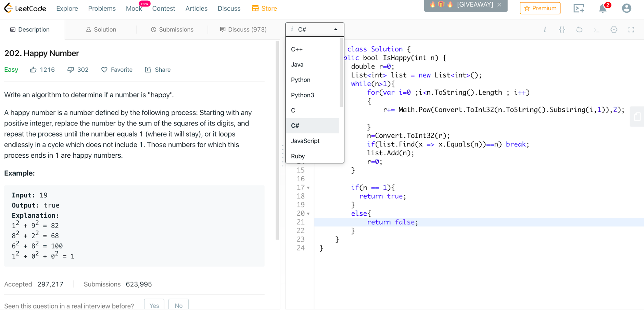Answer Yes to the interview question
The image size is (644, 313).
(154, 305)
